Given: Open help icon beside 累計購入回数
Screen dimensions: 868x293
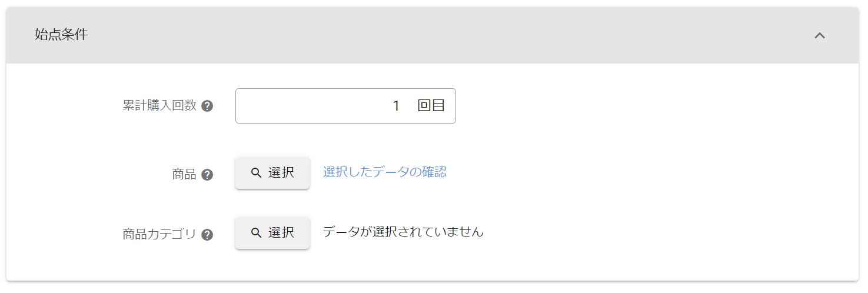Looking at the screenshot, I should pos(207,106).
